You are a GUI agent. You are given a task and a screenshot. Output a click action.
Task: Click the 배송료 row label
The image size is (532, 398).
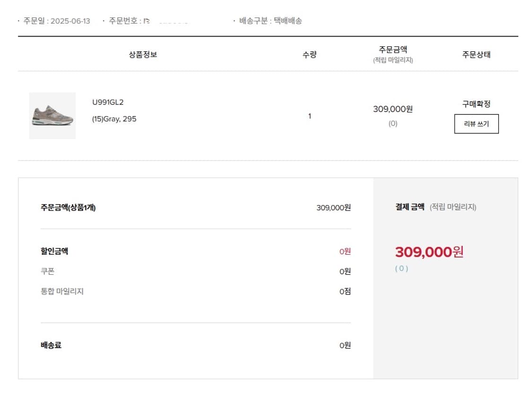pos(51,345)
